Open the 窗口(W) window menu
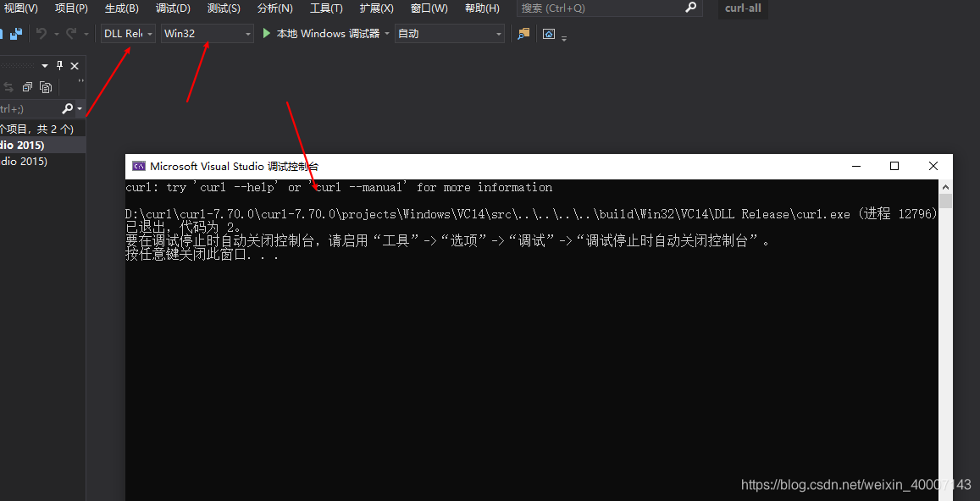 click(x=429, y=8)
